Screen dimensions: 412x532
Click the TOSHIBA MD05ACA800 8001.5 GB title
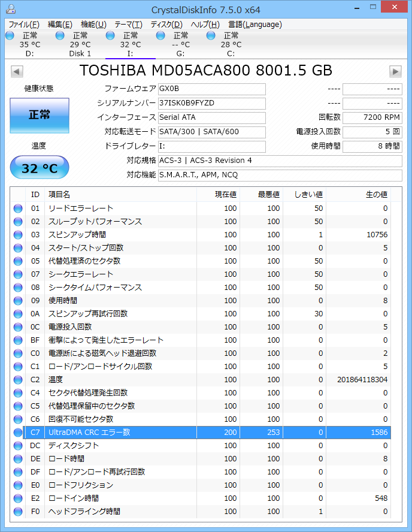pyautogui.click(x=206, y=71)
